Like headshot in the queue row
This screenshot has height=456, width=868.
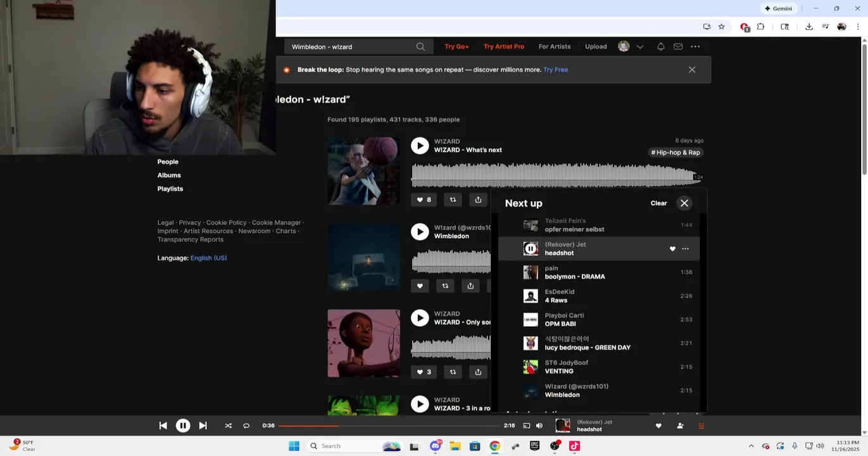tap(672, 249)
